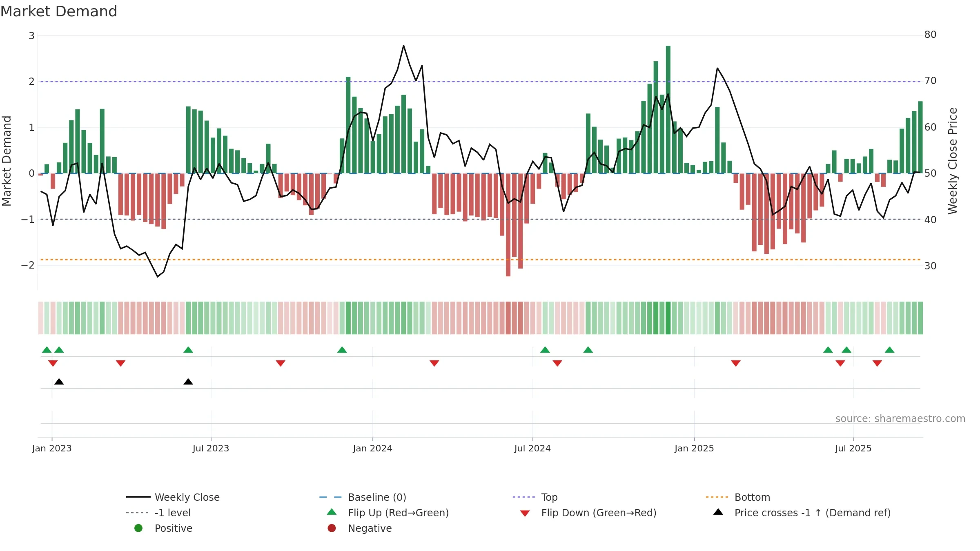The height and width of the screenshot is (551, 980).
Task: Click the Market Demand y-axis title
Action: 7,161
